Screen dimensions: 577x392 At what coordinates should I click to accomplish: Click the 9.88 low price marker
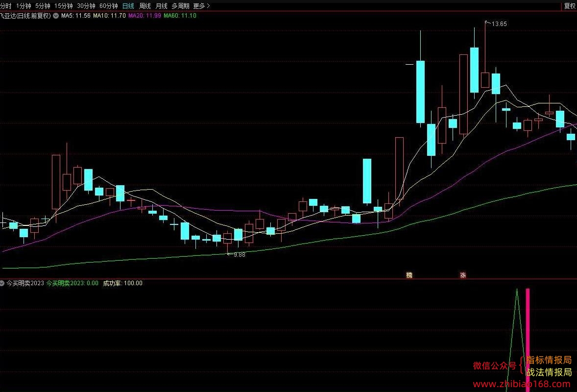point(236,254)
